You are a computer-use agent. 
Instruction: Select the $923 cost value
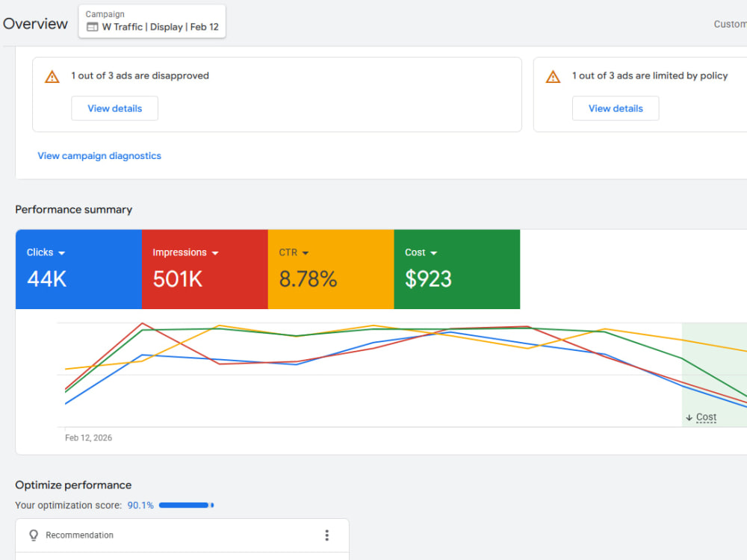click(428, 279)
